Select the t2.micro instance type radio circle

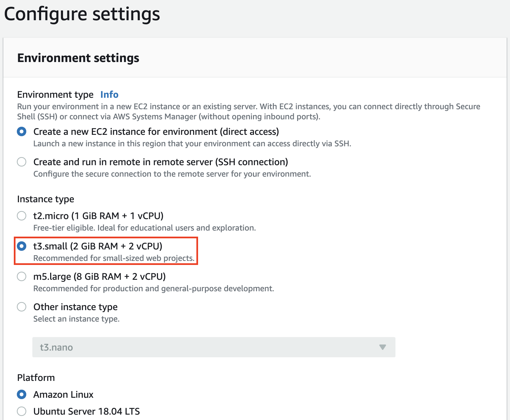[x=22, y=216]
